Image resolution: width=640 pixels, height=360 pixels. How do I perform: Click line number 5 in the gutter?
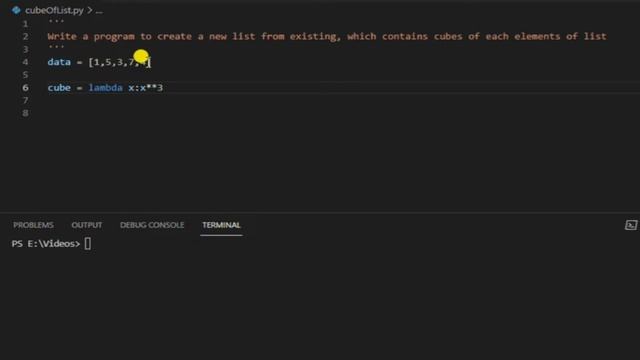25,75
